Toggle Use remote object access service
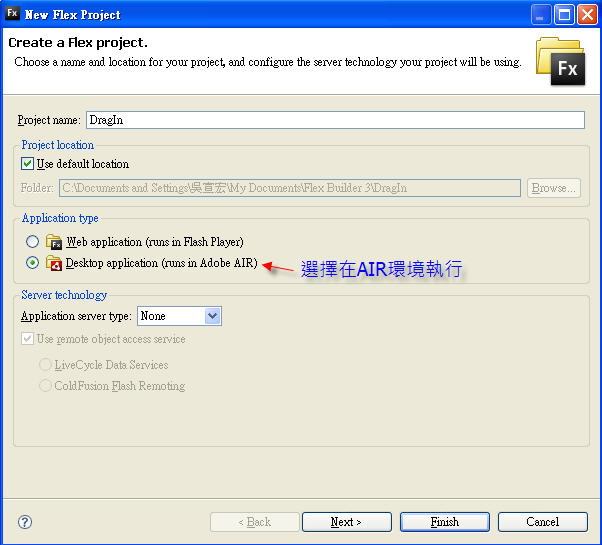The width and height of the screenshot is (602, 545). [27, 339]
